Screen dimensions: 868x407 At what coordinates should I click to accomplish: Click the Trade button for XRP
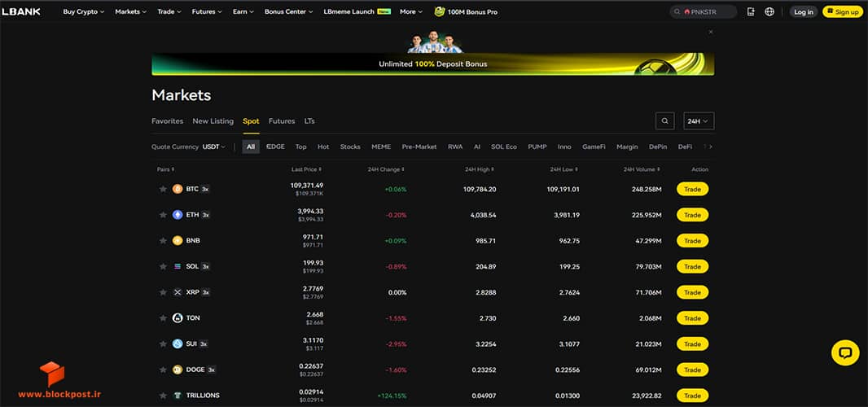(692, 292)
